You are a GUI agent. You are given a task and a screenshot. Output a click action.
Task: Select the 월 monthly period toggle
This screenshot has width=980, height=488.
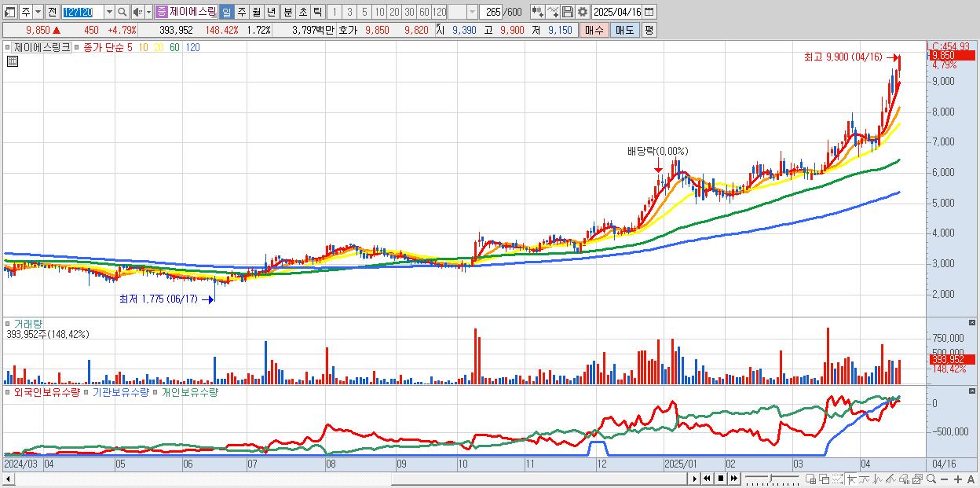point(256,12)
